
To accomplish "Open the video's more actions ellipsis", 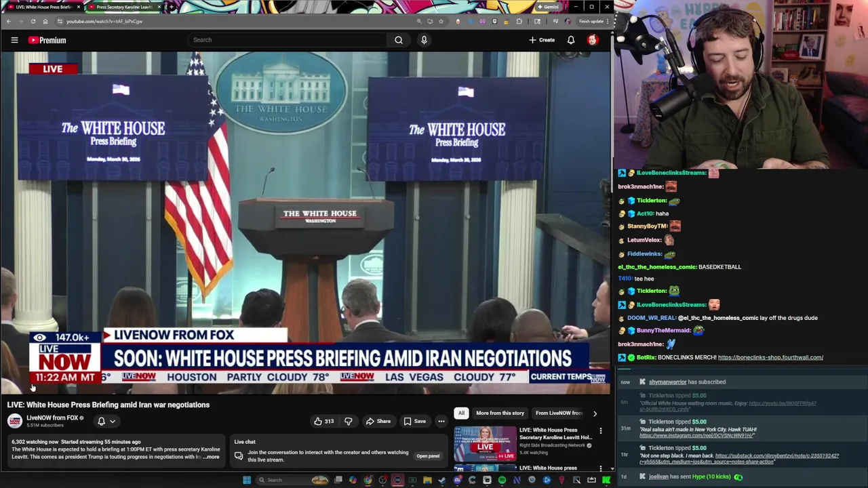I will [441, 421].
